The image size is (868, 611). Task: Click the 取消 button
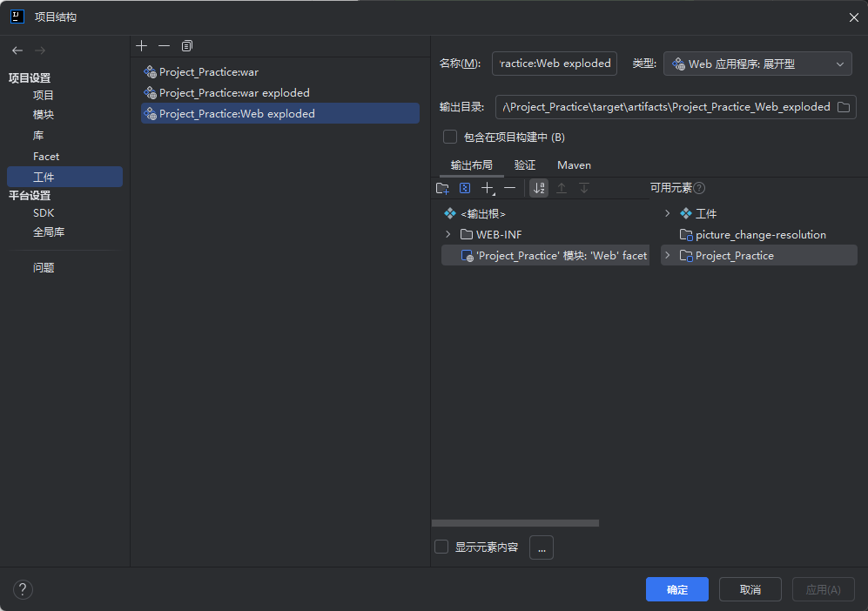(750, 589)
